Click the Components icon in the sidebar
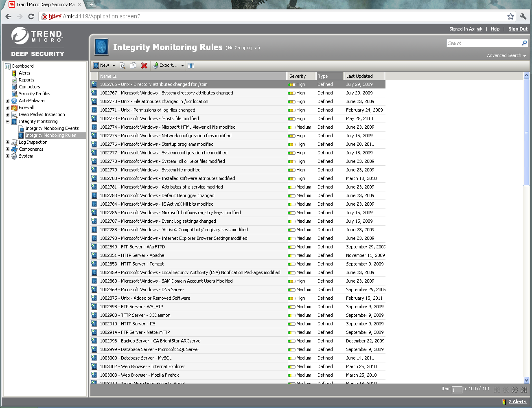The height and width of the screenshot is (408, 532). tap(14, 149)
